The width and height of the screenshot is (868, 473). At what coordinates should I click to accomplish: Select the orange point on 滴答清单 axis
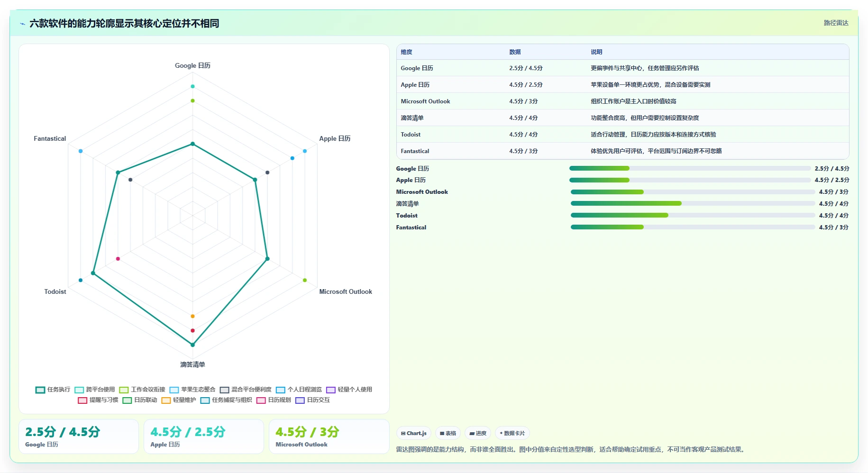(x=192, y=316)
